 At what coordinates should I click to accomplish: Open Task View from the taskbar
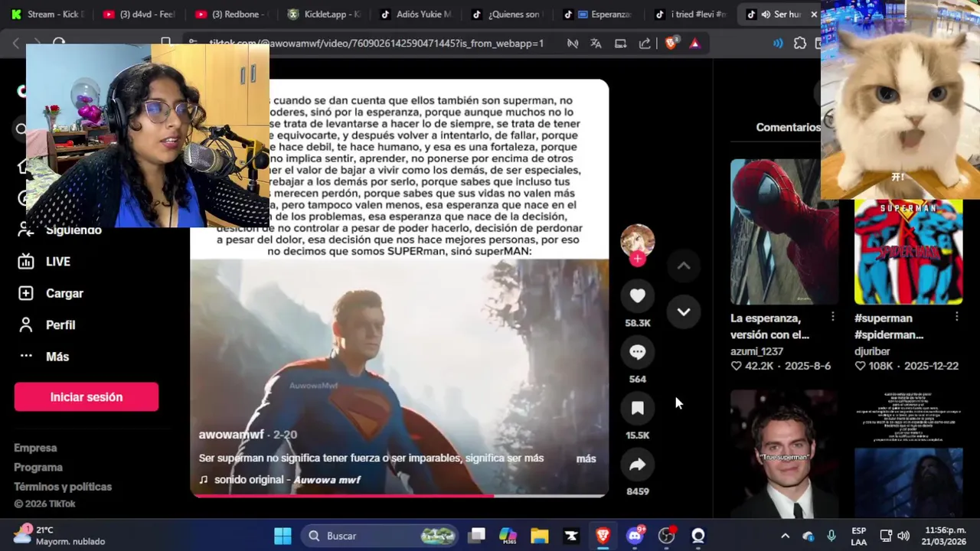tap(477, 536)
